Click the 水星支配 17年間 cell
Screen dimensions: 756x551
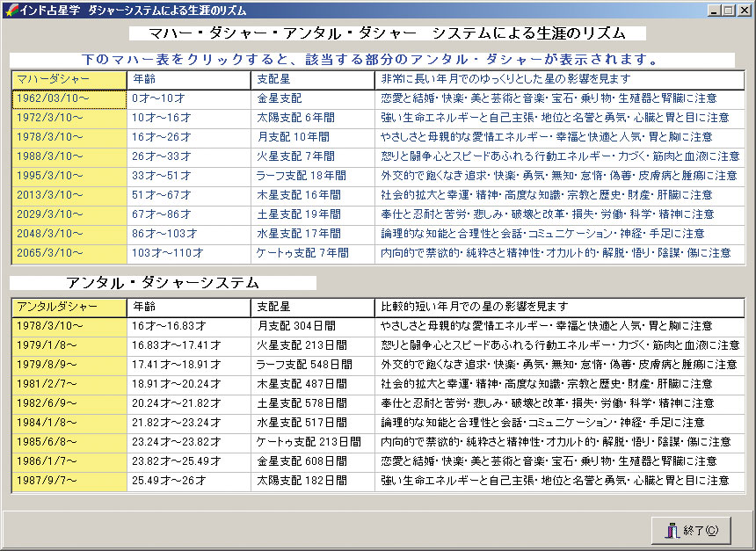pyautogui.click(x=313, y=235)
